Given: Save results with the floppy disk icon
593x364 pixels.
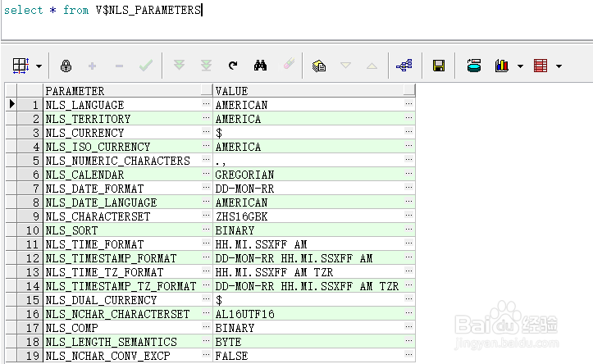Looking at the screenshot, I should point(439,66).
